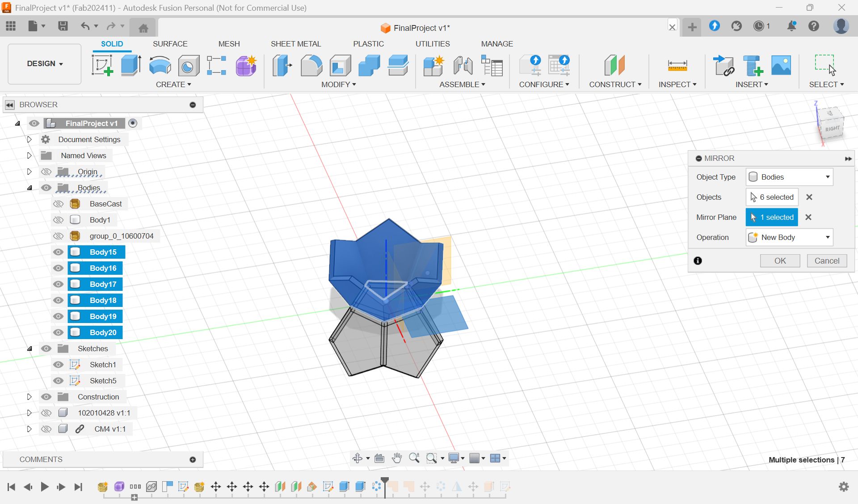The image size is (858, 504).
Task: Hide Body20 with its eye icon
Action: point(58,332)
